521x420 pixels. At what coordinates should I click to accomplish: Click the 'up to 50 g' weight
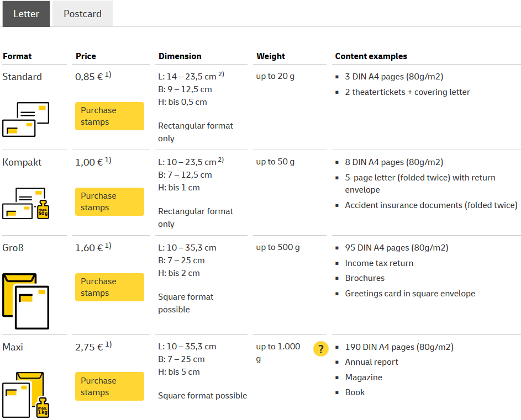pyautogui.click(x=275, y=162)
